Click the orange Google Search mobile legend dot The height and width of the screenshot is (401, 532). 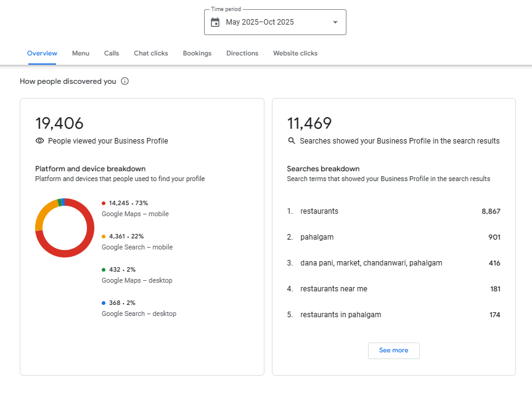(x=104, y=237)
